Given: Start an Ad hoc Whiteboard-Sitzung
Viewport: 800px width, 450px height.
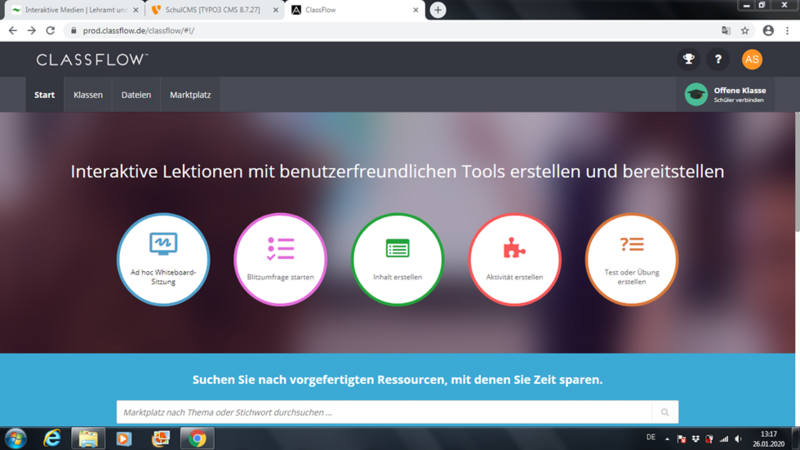Looking at the screenshot, I should [163, 259].
